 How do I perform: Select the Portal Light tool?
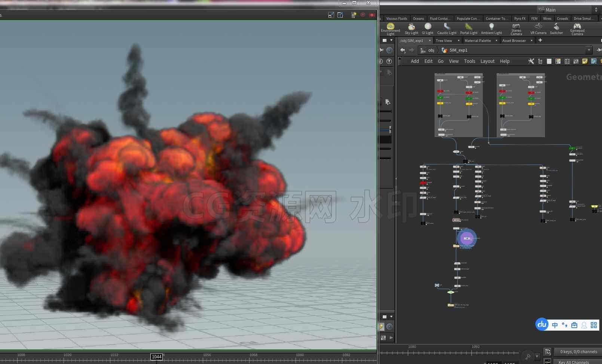[x=468, y=29]
